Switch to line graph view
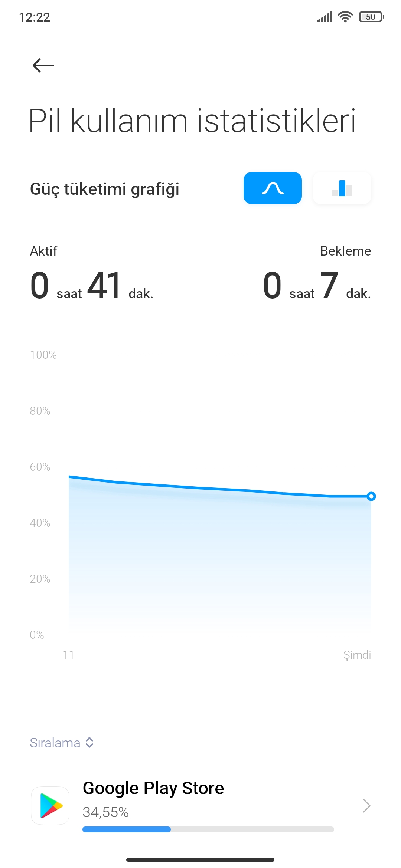This screenshot has height=868, width=401. coord(273,188)
